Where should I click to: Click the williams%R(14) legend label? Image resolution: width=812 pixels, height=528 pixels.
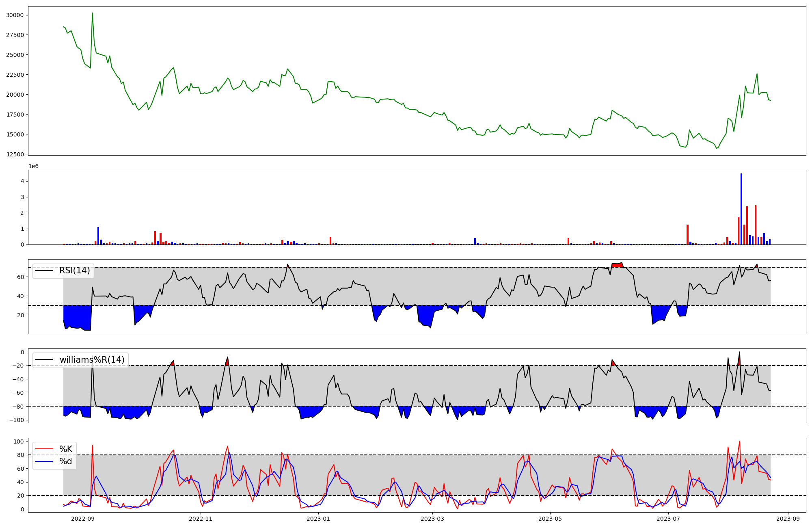[92, 360]
